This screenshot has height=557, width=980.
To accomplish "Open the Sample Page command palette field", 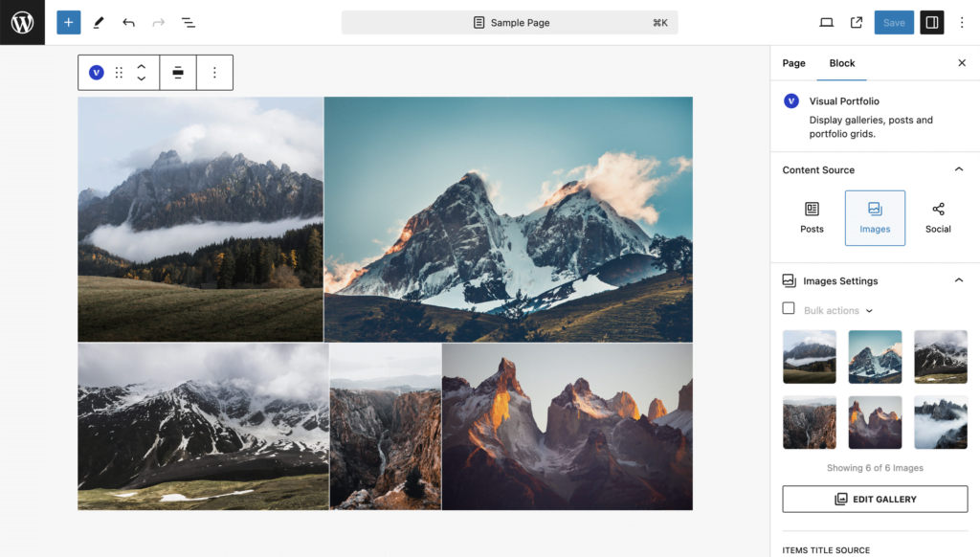I will 509,23.
